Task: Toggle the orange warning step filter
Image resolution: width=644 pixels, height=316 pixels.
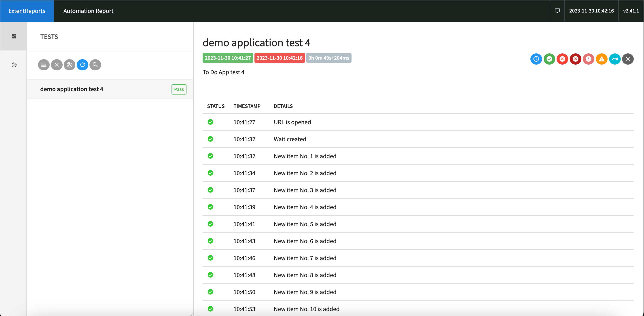Action: 602,59
